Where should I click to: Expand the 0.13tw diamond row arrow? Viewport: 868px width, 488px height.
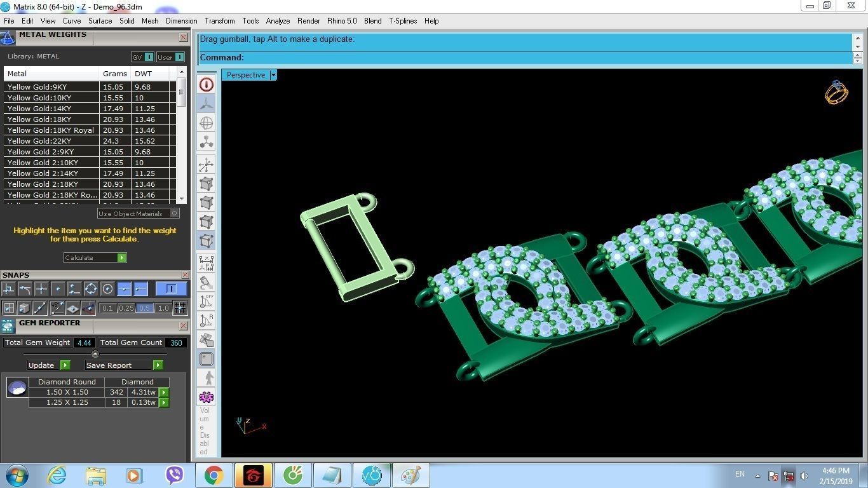pyautogui.click(x=164, y=402)
